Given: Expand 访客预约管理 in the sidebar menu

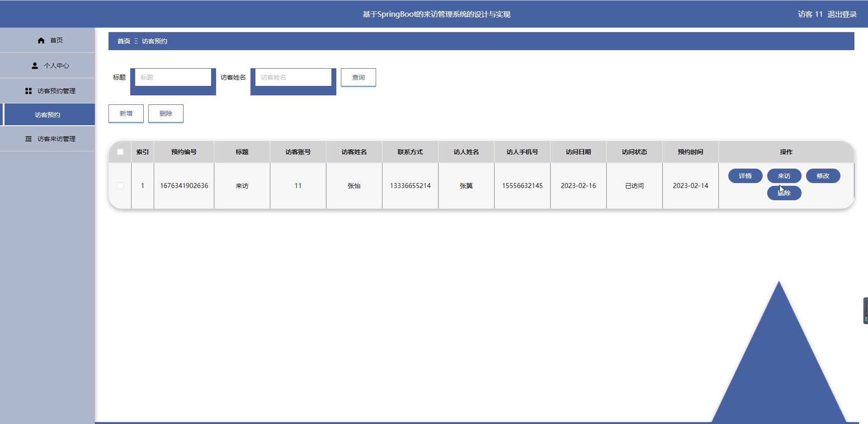Looking at the screenshot, I should tap(47, 91).
